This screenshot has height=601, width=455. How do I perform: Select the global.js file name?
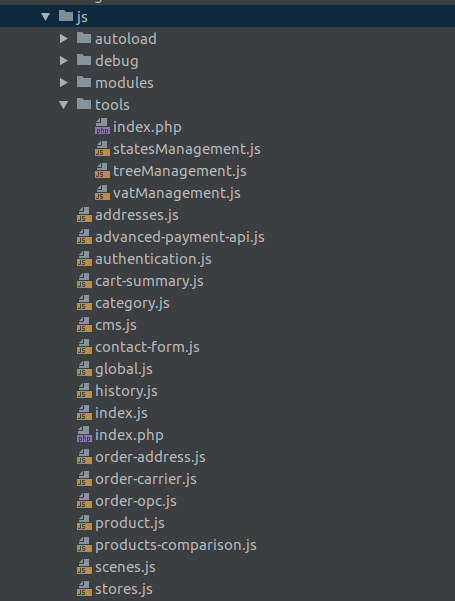tap(124, 369)
